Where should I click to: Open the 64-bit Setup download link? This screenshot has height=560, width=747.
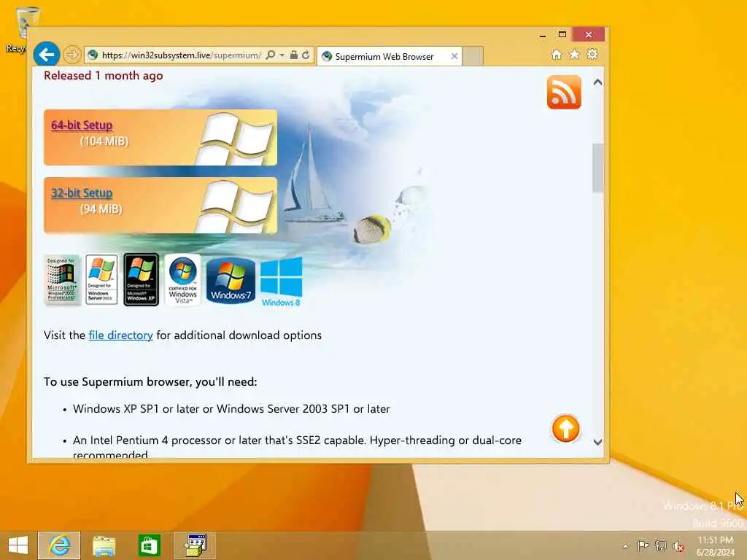click(82, 125)
